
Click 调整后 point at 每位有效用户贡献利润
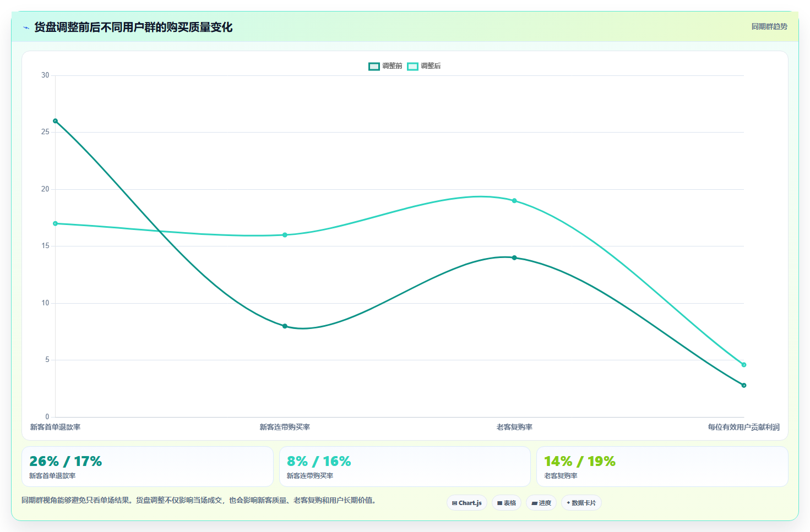(744, 365)
